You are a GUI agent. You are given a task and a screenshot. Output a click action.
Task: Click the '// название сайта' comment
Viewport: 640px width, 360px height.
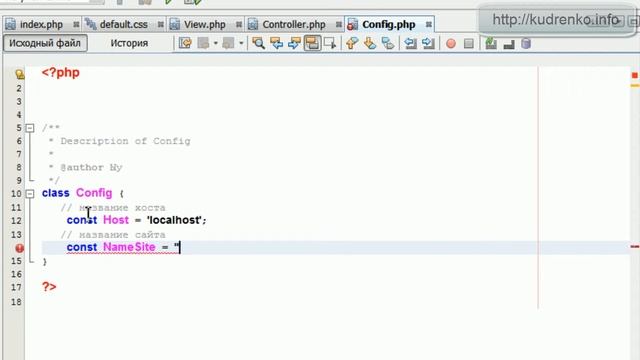tap(113, 235)
